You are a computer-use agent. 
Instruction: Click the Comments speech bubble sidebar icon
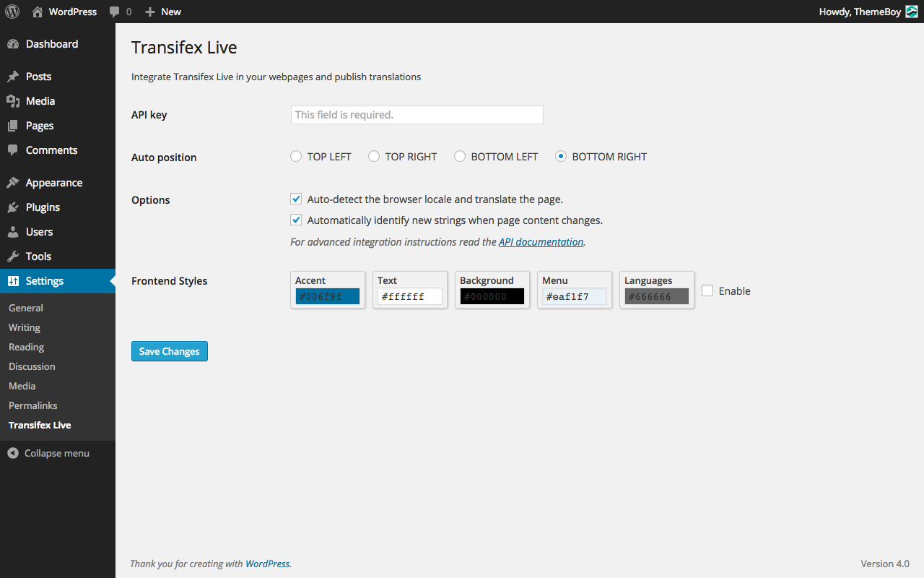(x=13, y=150)
